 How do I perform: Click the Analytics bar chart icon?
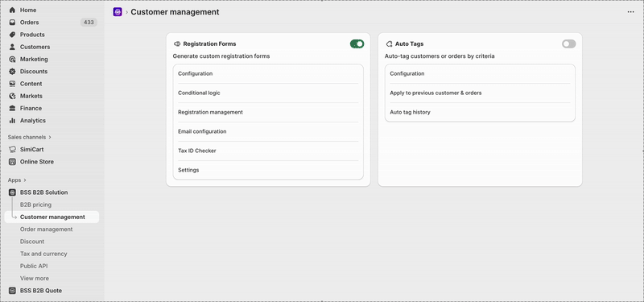(x=12, y=121)
